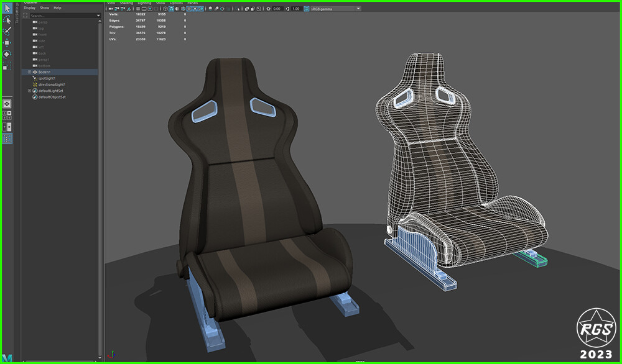Screen dimensions: 622x364
Task: Open Camera Attributes from panel toolbar
Action: tap(122, 9)
